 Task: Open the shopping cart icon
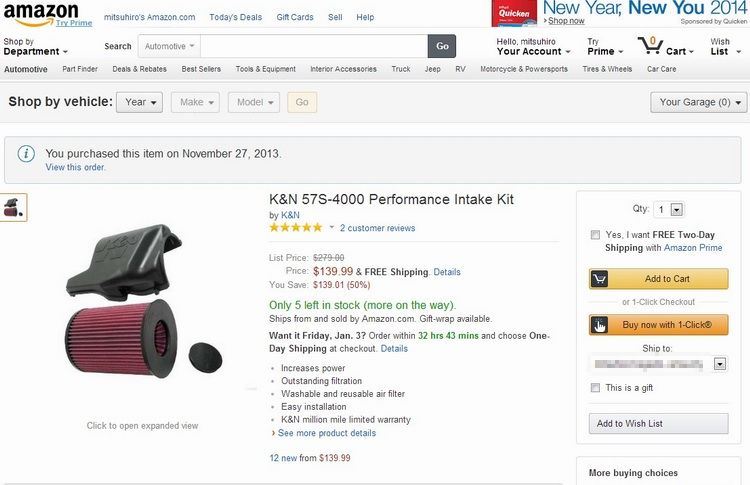pos(651,46)
